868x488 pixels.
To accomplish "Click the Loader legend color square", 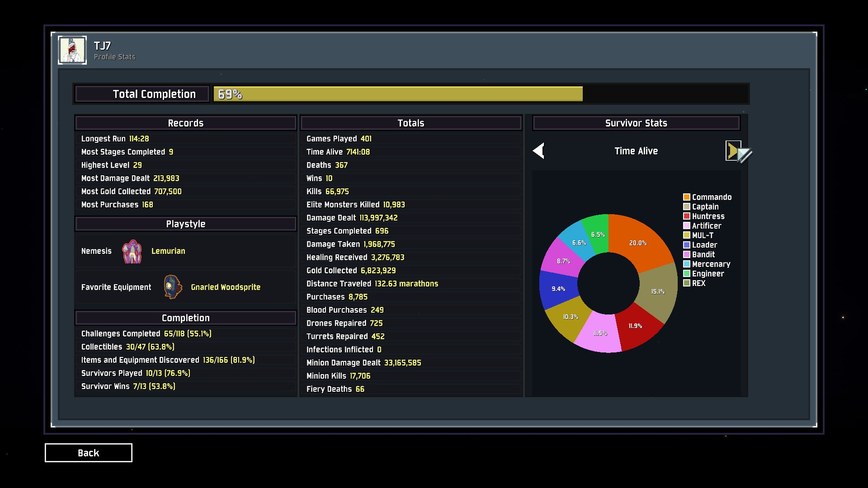I will click(x=686, y=245).
